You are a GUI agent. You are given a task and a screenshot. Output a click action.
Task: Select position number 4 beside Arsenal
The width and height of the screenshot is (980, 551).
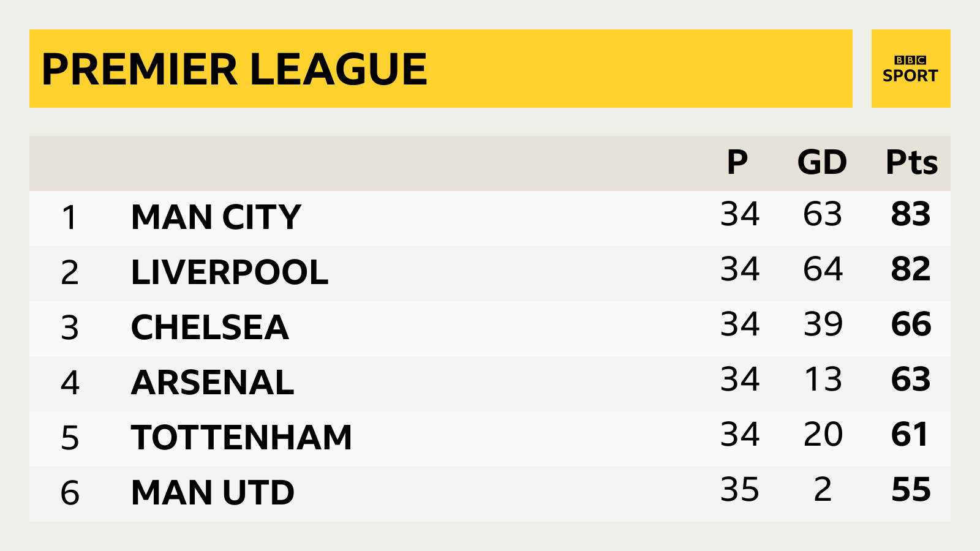point(70,383)
